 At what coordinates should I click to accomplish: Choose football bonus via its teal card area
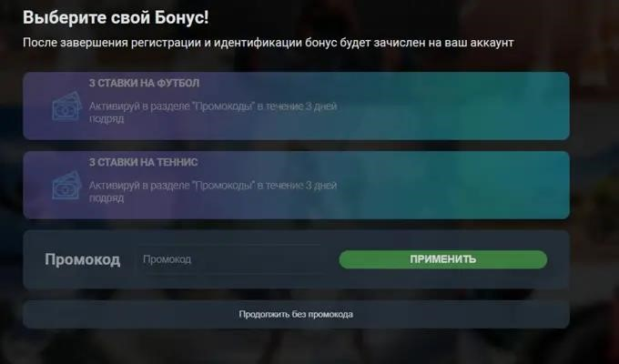point(454,106)
